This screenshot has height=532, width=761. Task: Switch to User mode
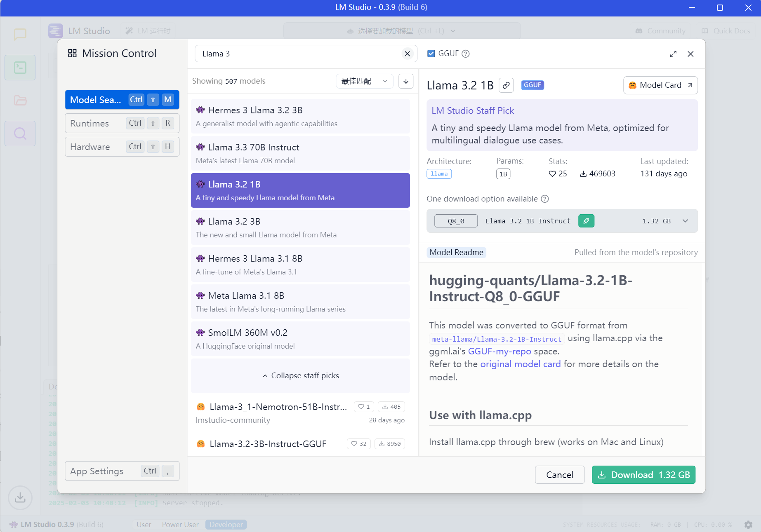coord(144,525)
